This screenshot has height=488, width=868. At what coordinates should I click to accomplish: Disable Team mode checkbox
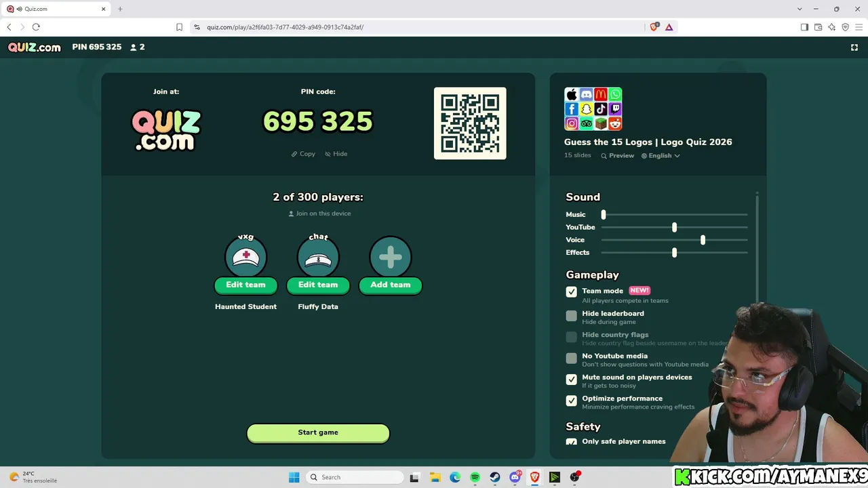pos(572,291)
